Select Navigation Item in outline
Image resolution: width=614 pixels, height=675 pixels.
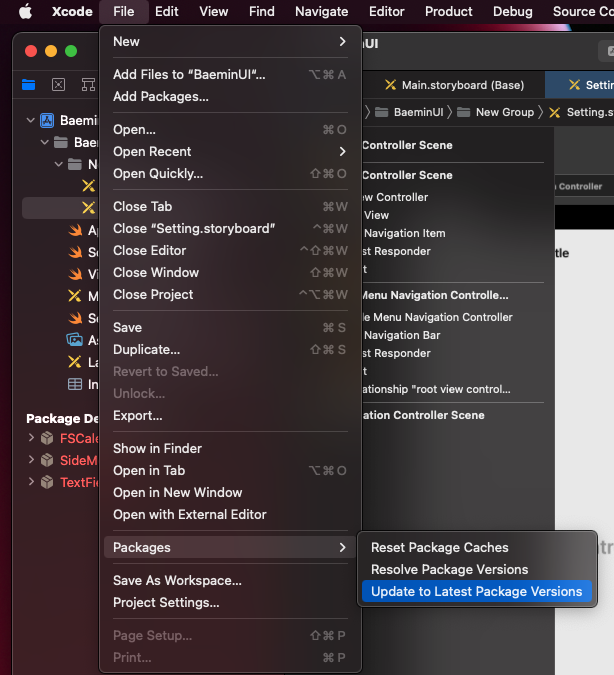coord(404,233)
